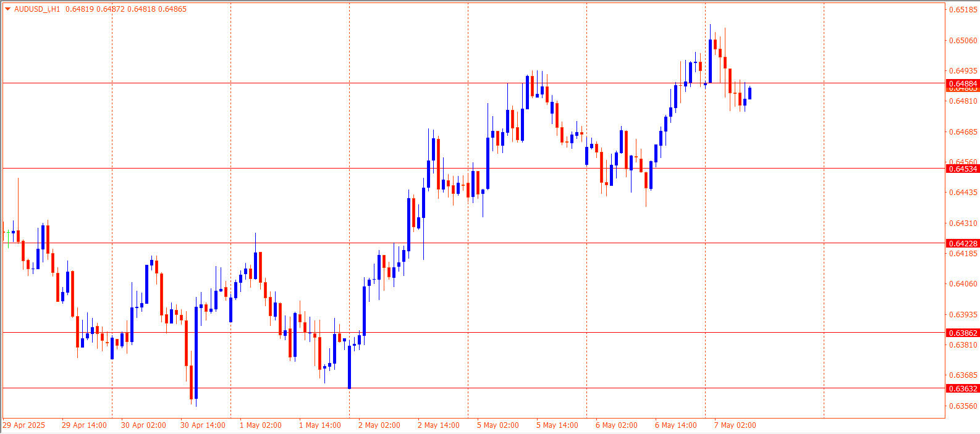Click the 5 May 02:00 time label
Viewport: 980px width, 434px height.
(x=498, y=425)
